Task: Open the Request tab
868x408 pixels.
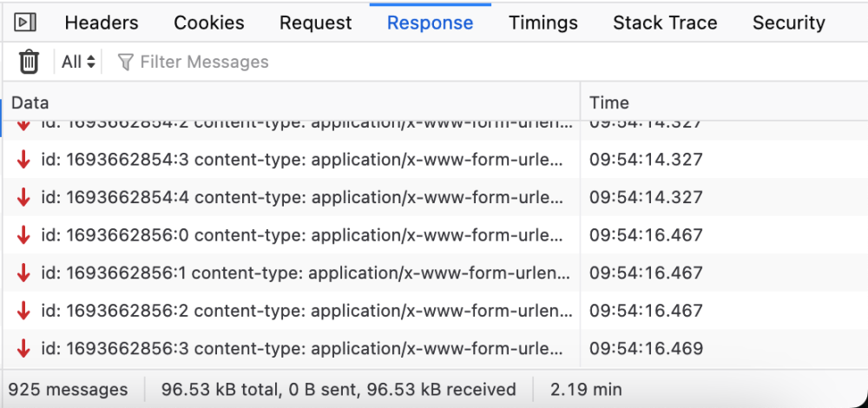Action: (315, 23)
